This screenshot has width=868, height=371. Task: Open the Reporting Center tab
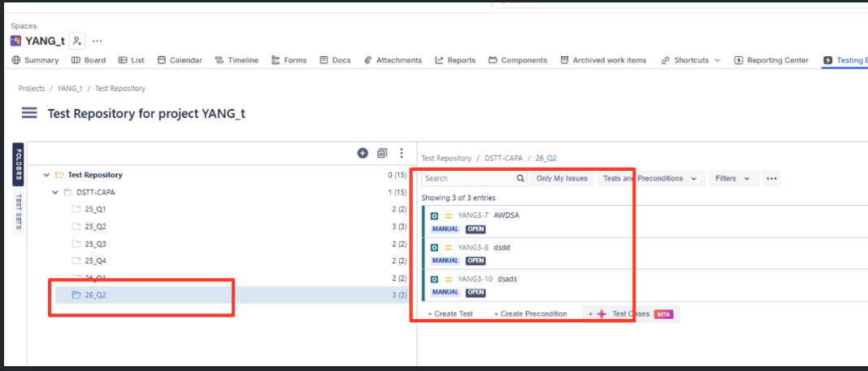[x=771, y=60]
